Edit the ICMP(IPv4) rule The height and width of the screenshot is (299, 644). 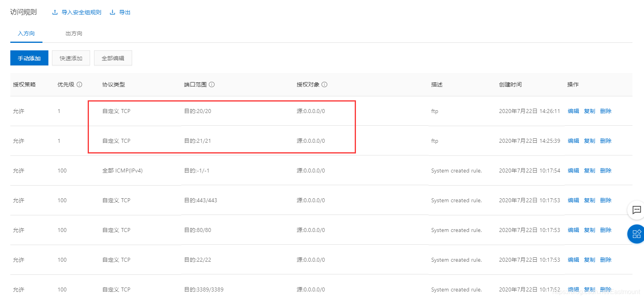tap(573, 171)
